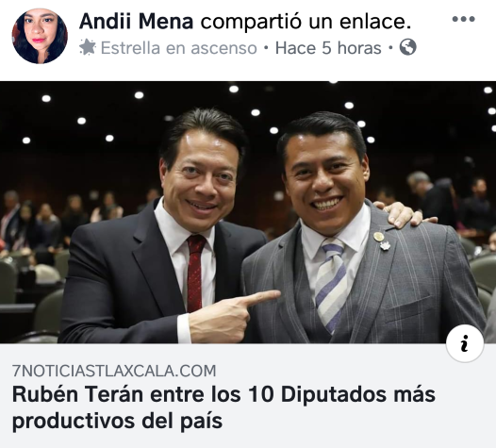Visit Andii Mena's profile name link

click(137, 22)
